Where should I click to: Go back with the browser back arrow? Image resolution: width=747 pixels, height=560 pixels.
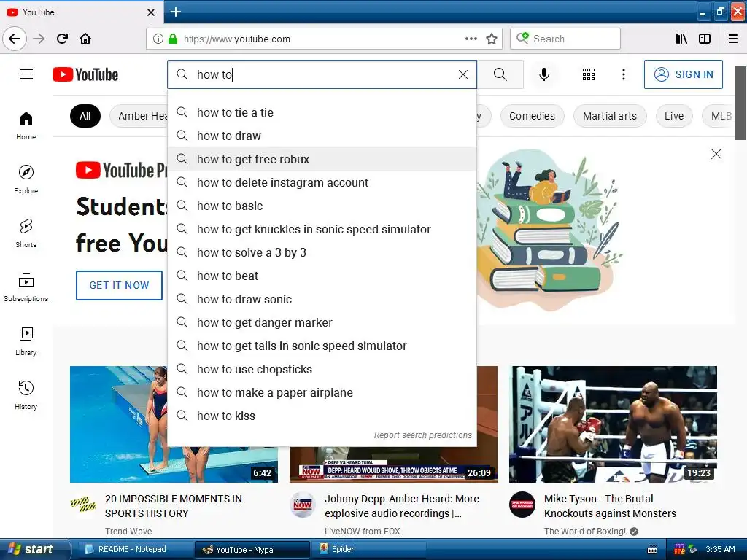point(15,39)
